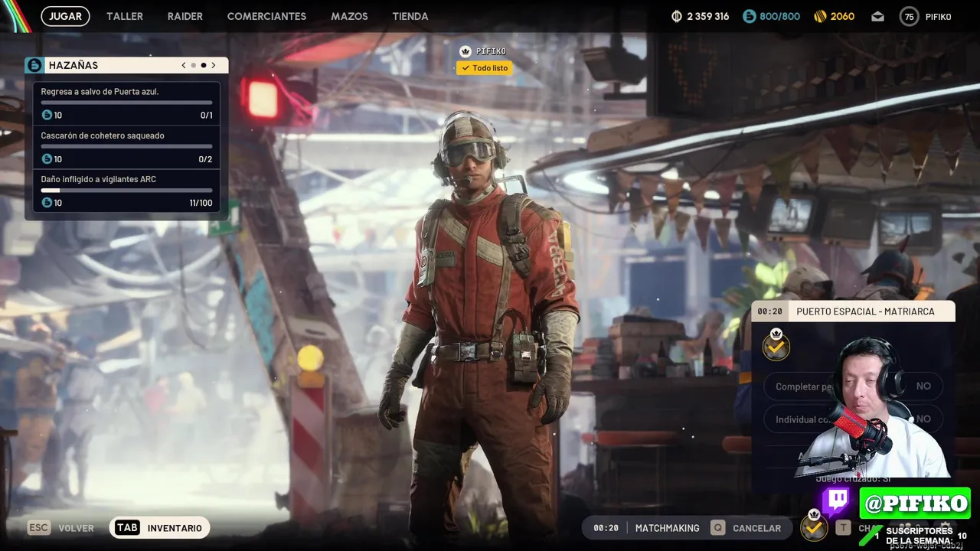
Task: Click the 00:20 timer in map panel header
Action: tap(770, 311)
